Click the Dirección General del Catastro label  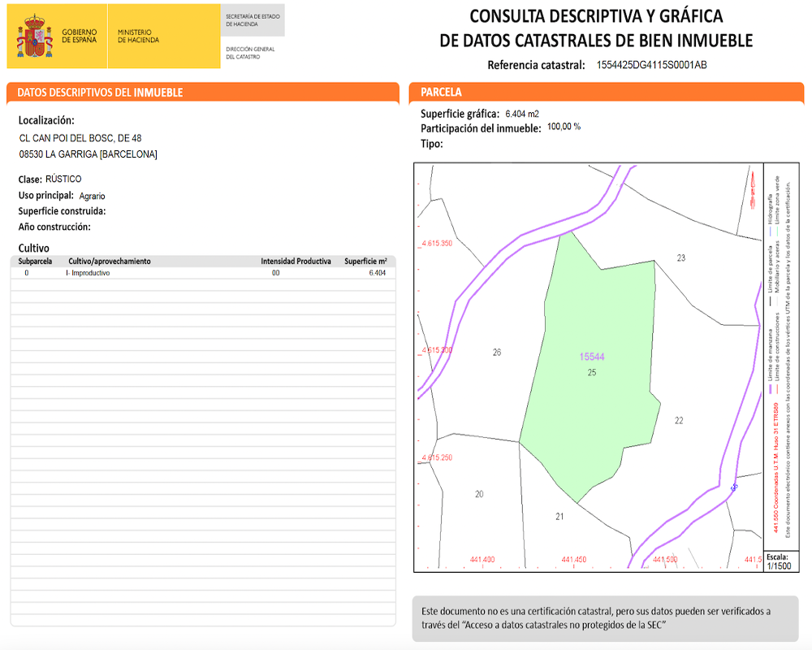[x=250, y=53]
